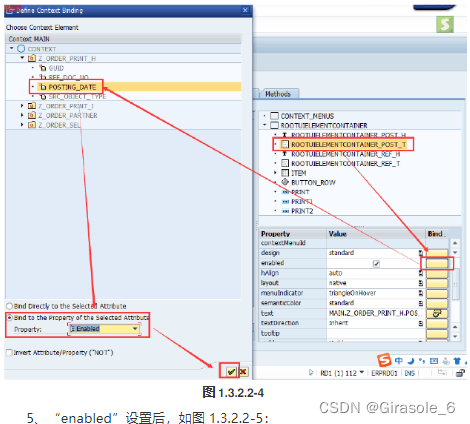Viewport: 470px width, 424px height.
Task: Click the CONTEXT_MENUS element icon
Action: coord(274,116)
